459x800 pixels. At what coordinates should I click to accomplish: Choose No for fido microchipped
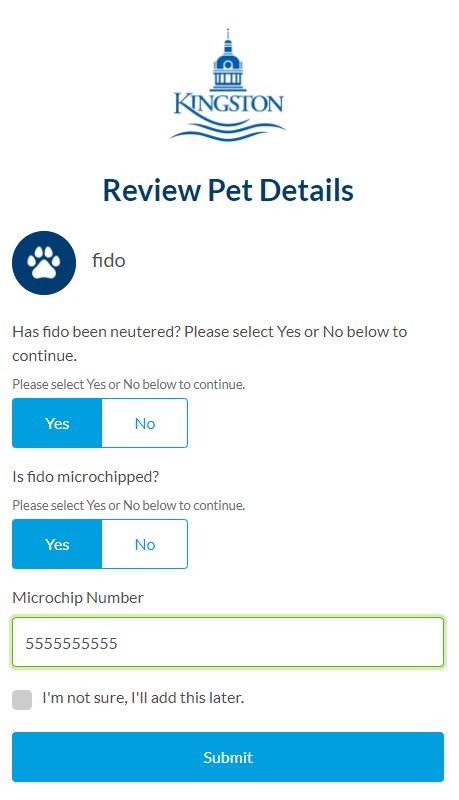pyautogui.click(x=145, y=544)
